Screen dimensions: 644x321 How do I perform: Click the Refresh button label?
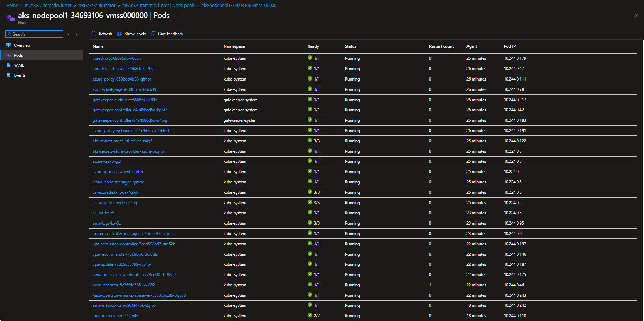coord(106,34)
